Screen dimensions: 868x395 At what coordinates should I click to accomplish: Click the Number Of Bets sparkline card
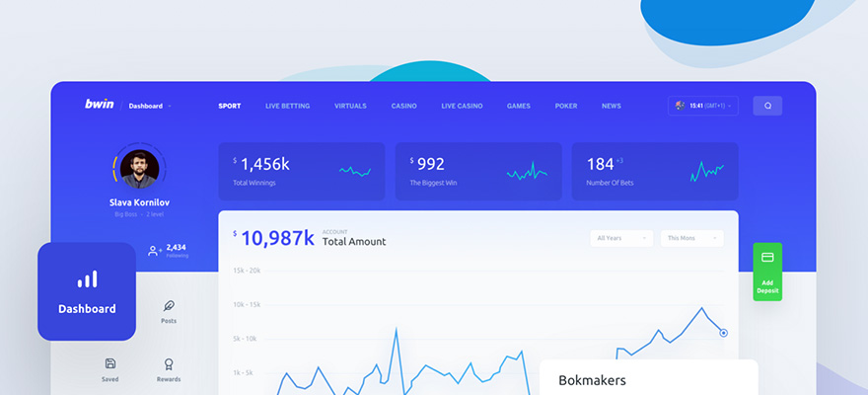(655, 171)
